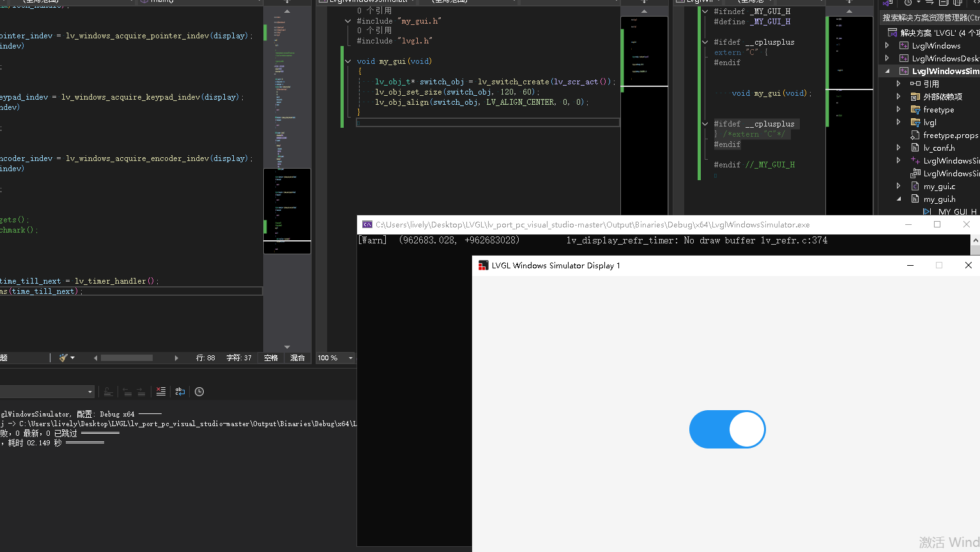The image size is (980, 552).
Task: Select the freetype.props file
Action: pos(950,135)
